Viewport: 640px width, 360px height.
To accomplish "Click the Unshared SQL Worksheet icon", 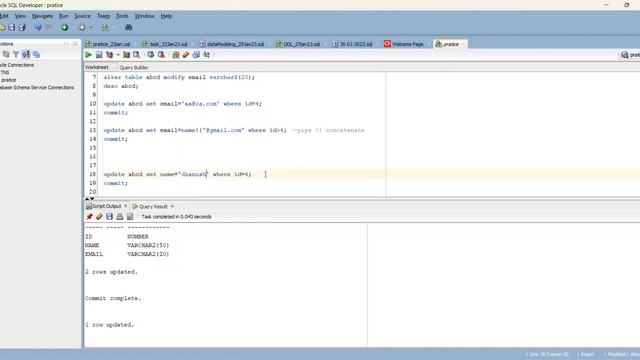I will click(x=176, y=55).
